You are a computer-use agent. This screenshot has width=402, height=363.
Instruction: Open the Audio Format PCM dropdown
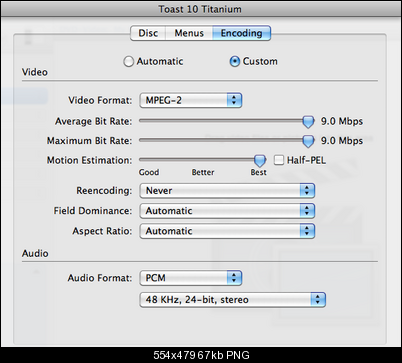[x=191, y=278]
